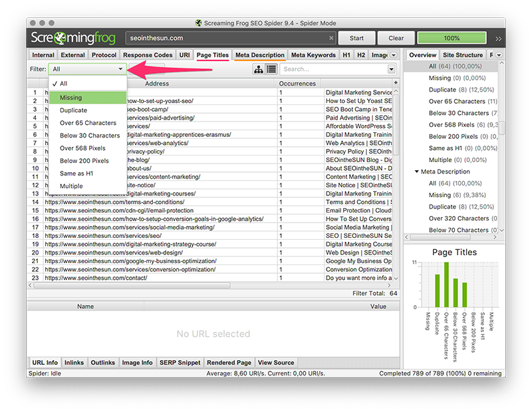Viewport: 532px width, 412px height.
Task: Collapse the Meta Description tree section
Action: [x=417, y=171]
